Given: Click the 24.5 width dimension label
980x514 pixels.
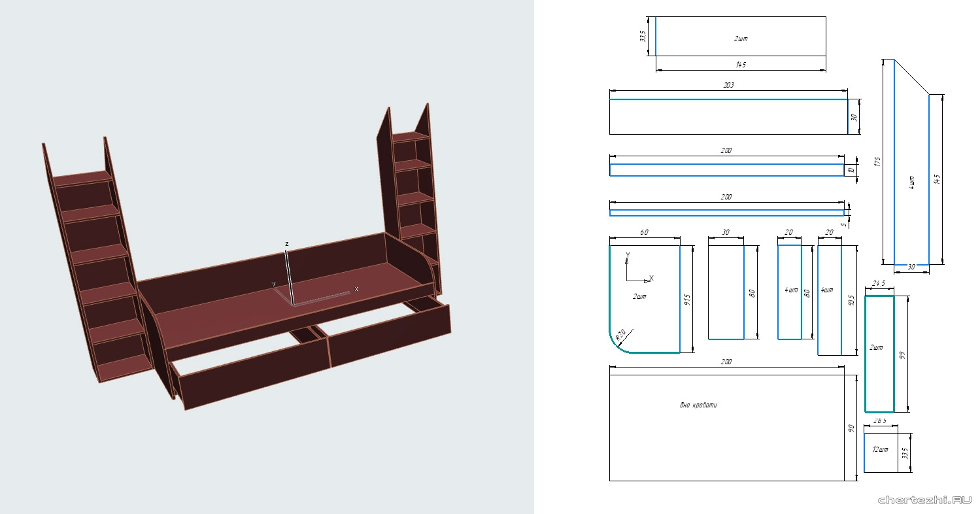Looking at the screenshot, I should [x=878, y=284].
